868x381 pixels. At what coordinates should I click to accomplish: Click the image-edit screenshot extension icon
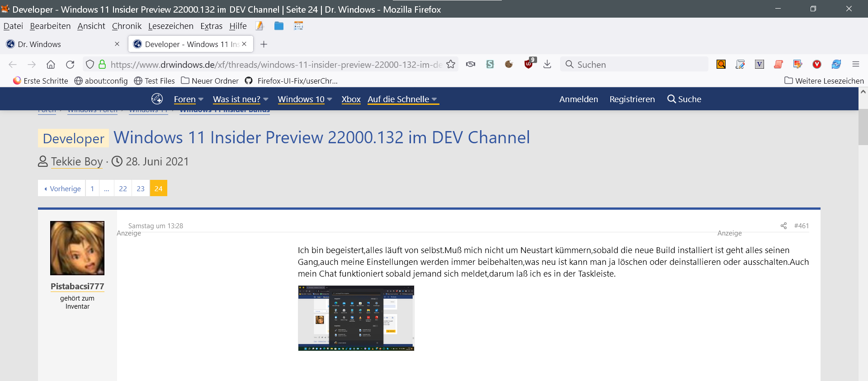click(797, 64)
